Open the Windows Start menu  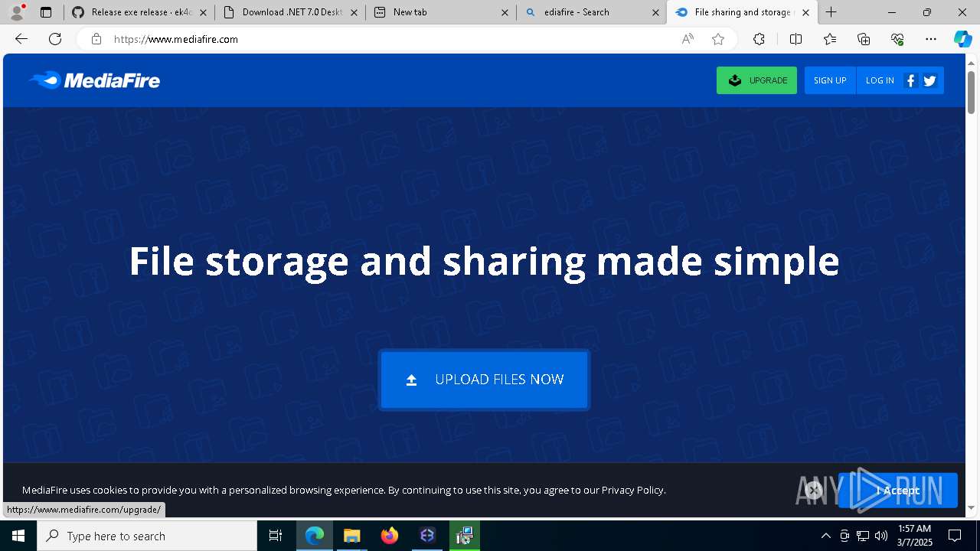pyautogui.click(x=18, y=536)
